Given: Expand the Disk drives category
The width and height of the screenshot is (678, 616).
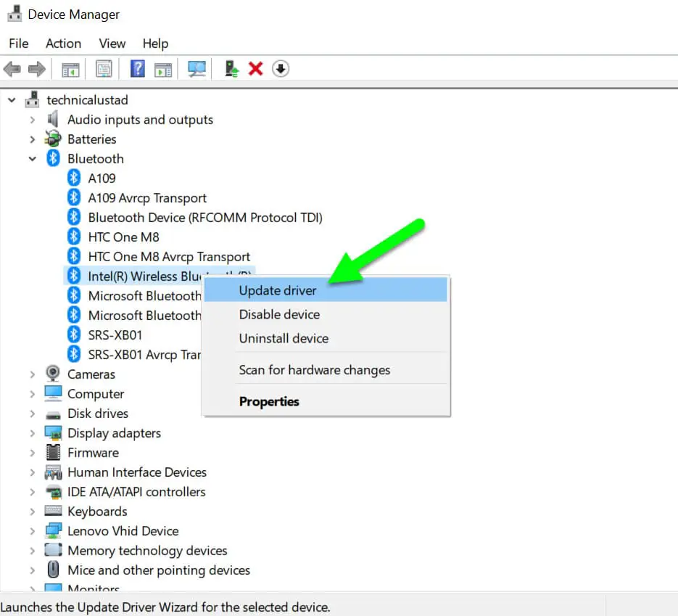Looking at the screenshot, I should point(33,414).
